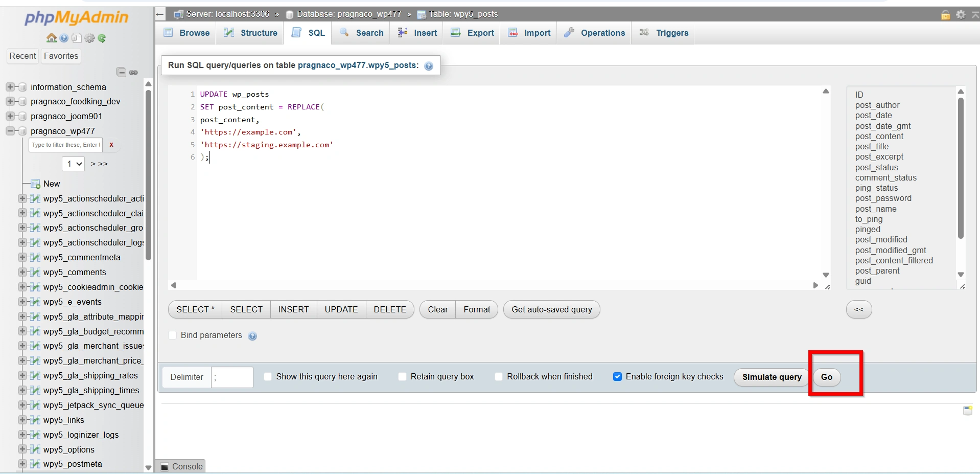Collapse all databases in the navigation tree

pyautogui.click(x=121, y=72)
